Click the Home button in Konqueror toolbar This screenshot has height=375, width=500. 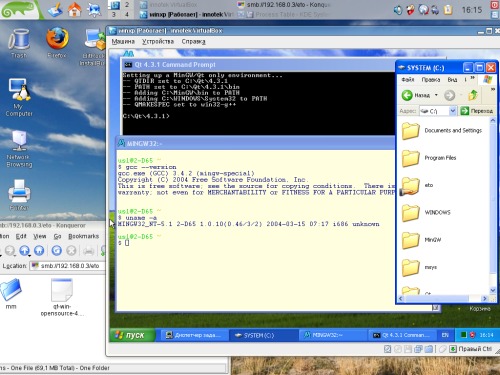point(39,250)
